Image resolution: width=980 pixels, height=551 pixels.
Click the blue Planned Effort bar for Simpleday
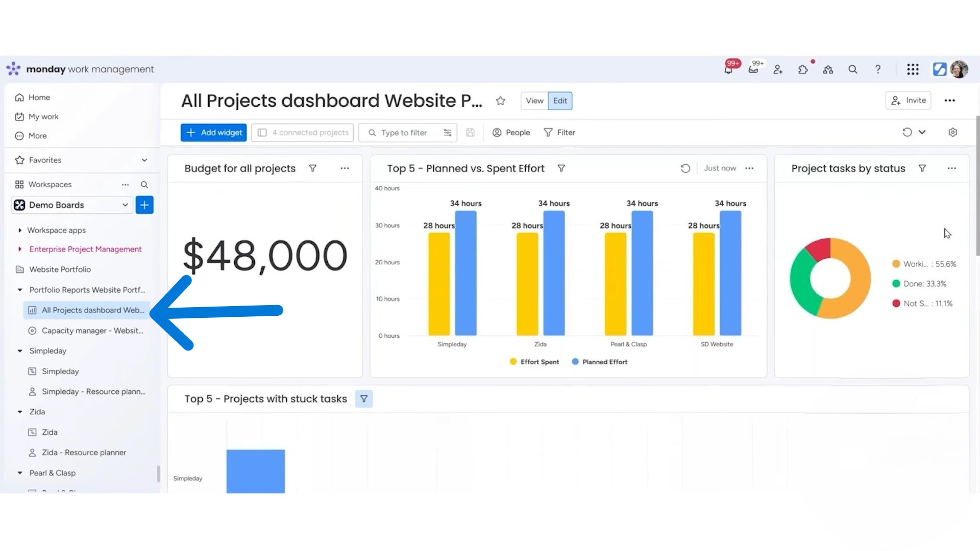click(465, 273)
